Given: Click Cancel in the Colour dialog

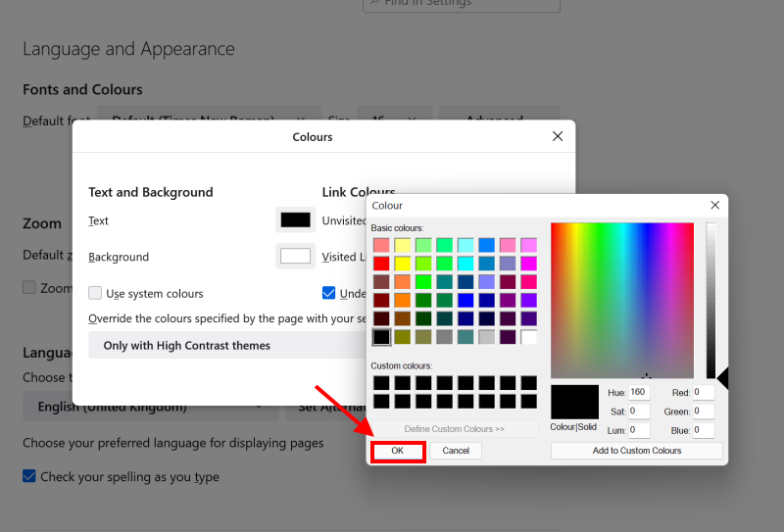Looking at the screenshot, I should click(x=456, y=451).
